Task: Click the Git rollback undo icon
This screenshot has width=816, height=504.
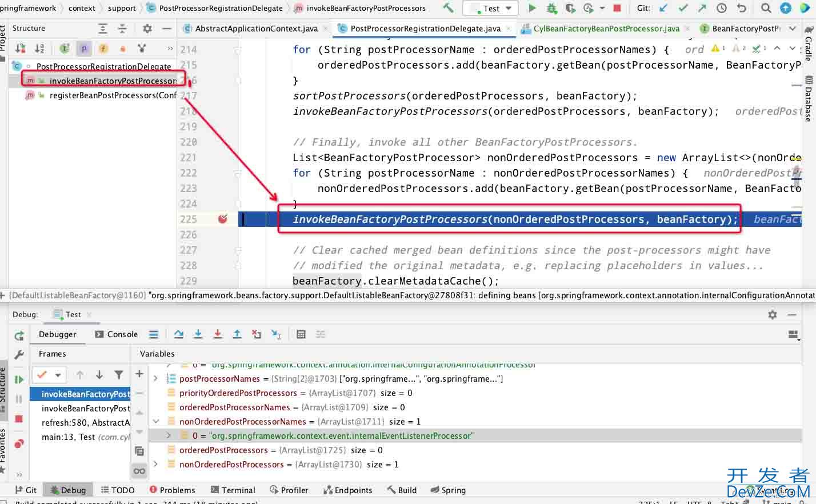Action: [x=742, y=8]
